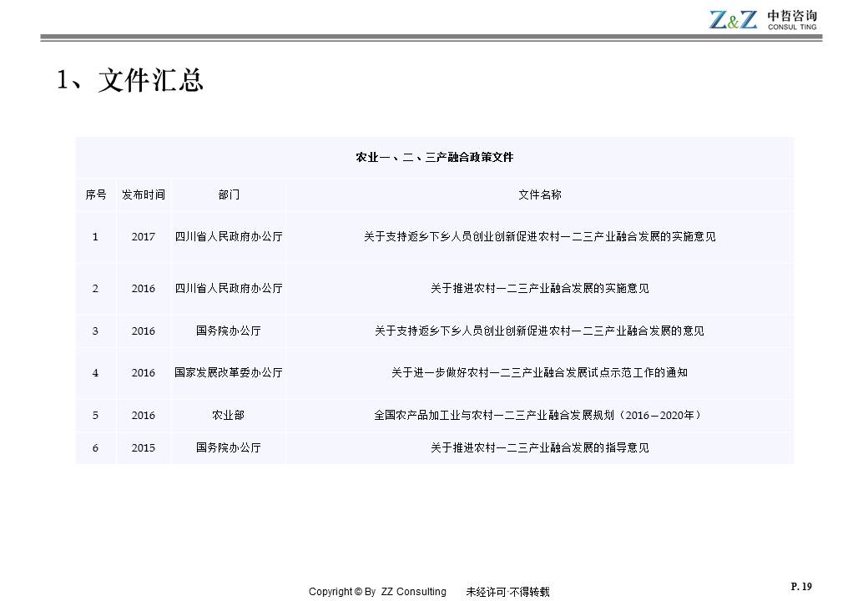This screenshot has width=868, height=601.
Task: Select the 未经许可·不得转载 footer notice
Action: [x=507, y=592]
